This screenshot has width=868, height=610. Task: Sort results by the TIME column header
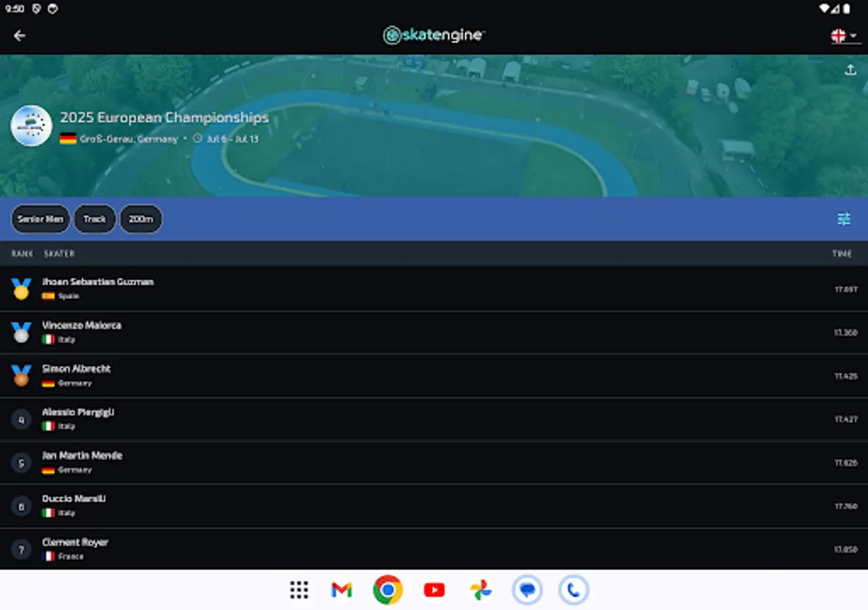[842, 253]
